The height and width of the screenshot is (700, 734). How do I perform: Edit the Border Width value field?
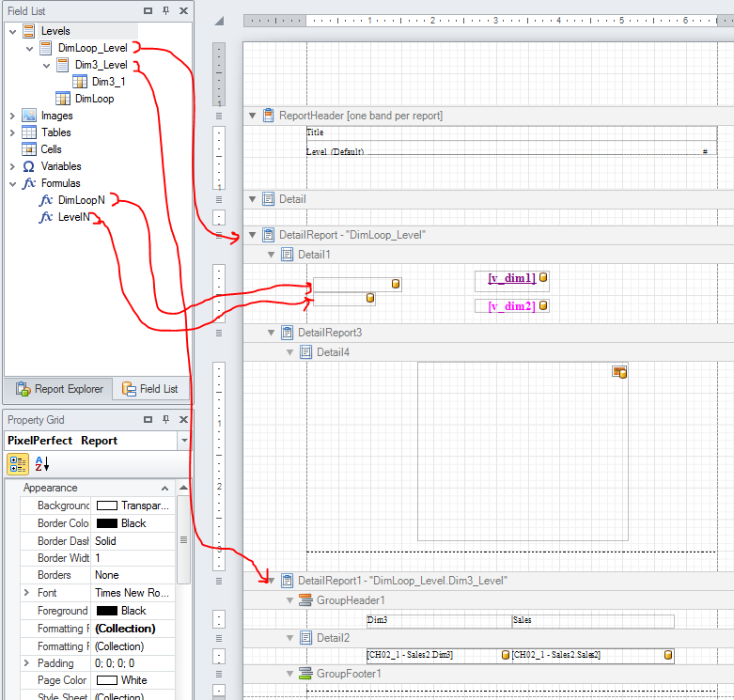pos(133,558)
